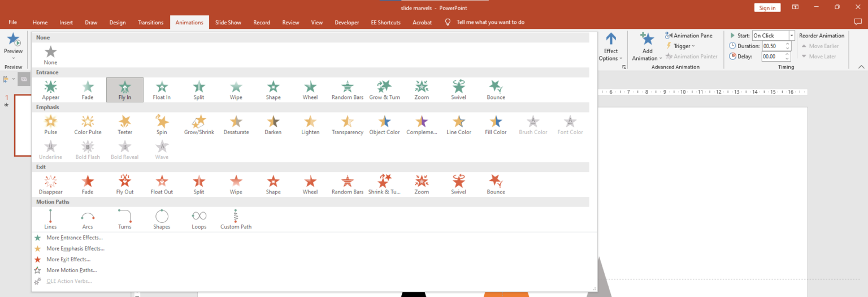This screenshot has width=868, height=297.
Task: Open the Effect Options dropdown
Action: 611,47
